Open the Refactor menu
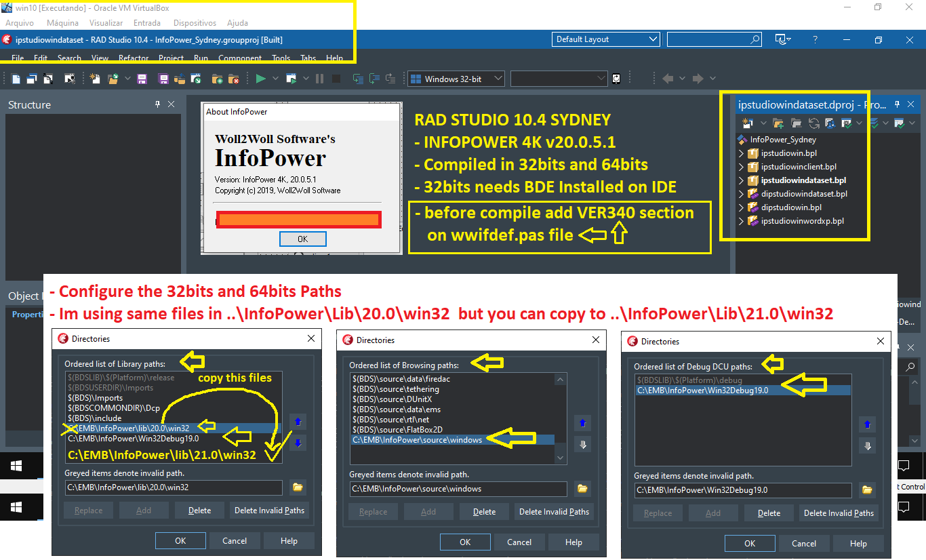 [x=134, y=58]
